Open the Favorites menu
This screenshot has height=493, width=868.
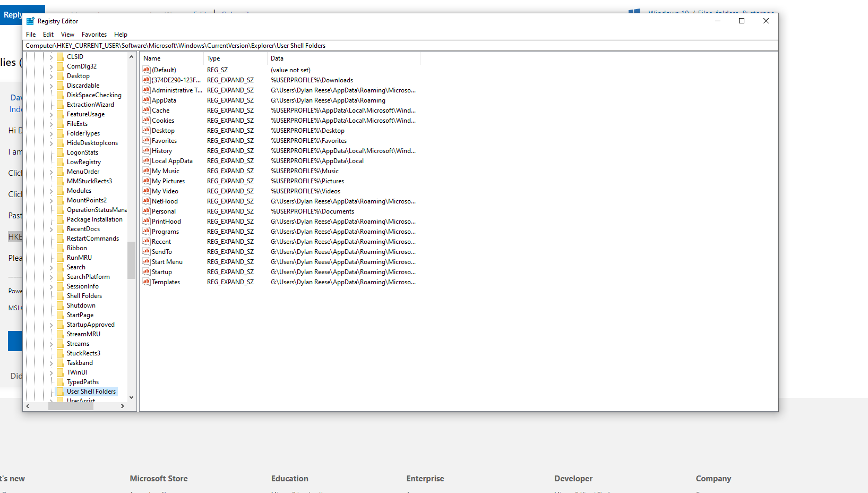point(94,35)
